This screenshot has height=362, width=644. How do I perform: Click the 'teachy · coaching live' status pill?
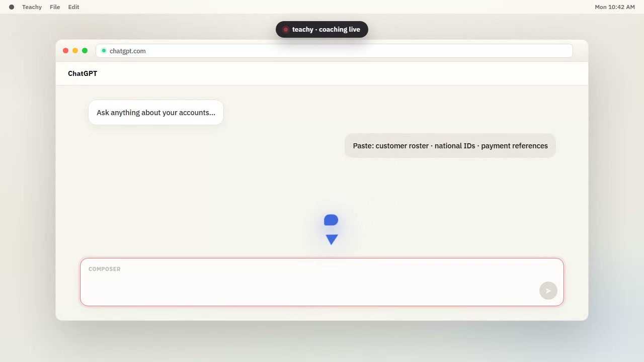[x=322, y=29]
